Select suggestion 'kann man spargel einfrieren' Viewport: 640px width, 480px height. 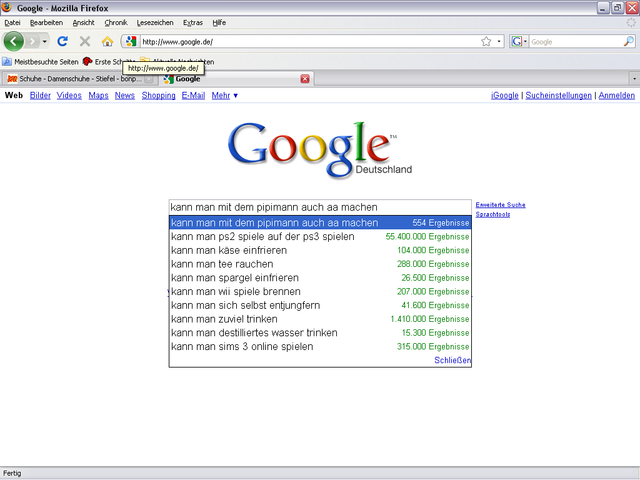point(320,278)
